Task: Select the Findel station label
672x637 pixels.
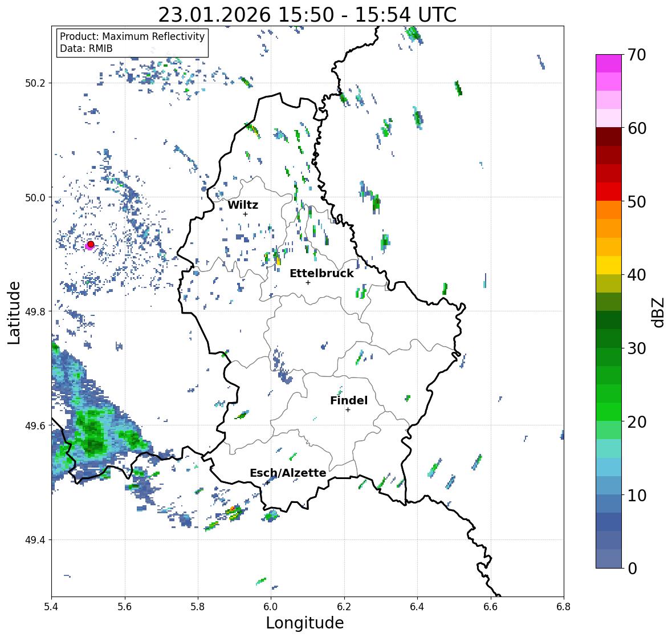Action: point(349,400)
